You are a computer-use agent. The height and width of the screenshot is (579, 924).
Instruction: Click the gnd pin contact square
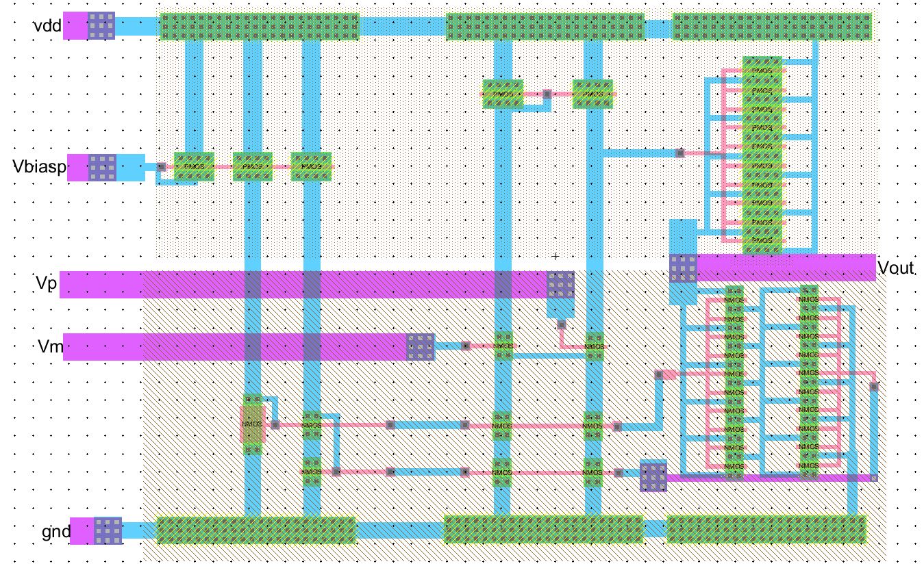pyautogui.click(x=108, y=531)
